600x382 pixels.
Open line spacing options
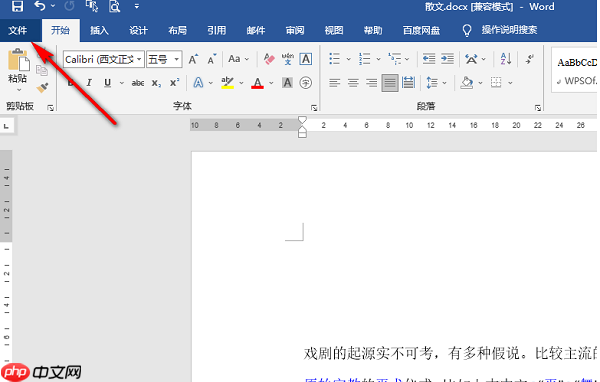point(432,83)
